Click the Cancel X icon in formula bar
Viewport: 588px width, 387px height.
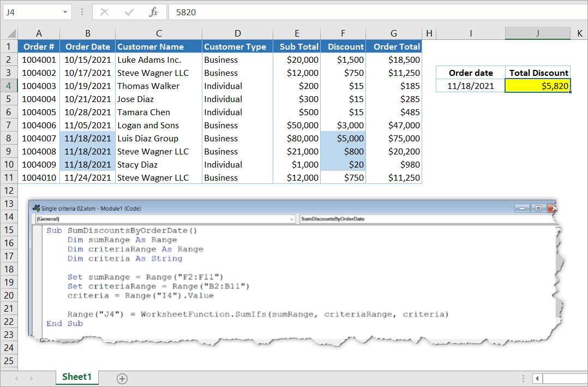105,12
